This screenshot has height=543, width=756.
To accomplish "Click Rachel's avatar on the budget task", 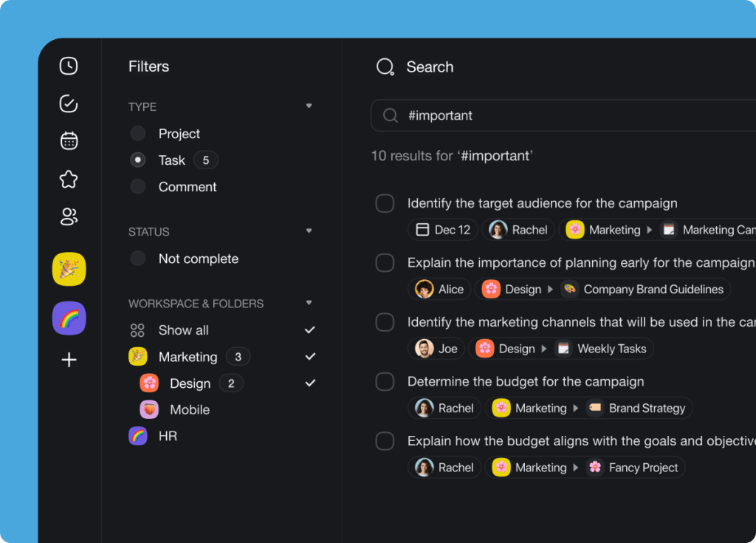I will (424, 407).
